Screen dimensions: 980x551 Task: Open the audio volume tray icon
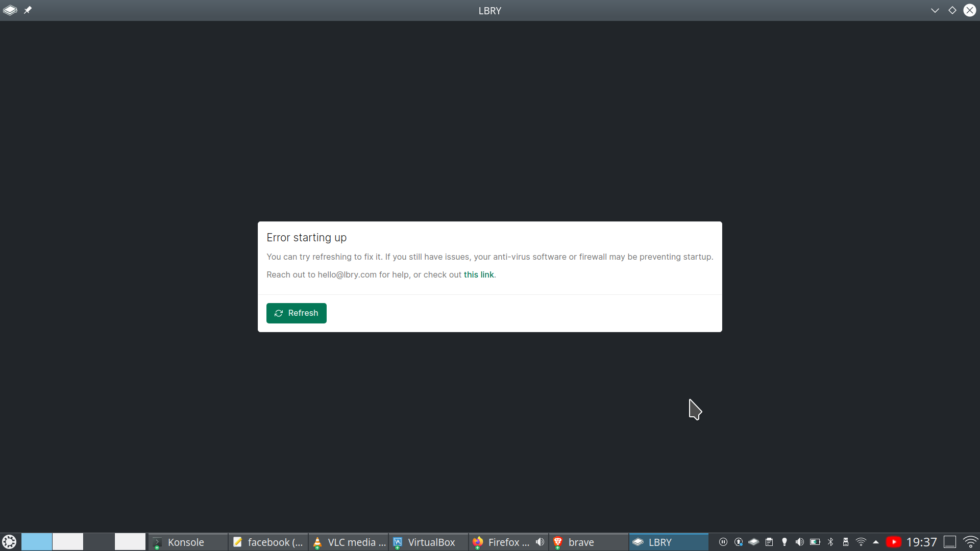tap(800, 542)
